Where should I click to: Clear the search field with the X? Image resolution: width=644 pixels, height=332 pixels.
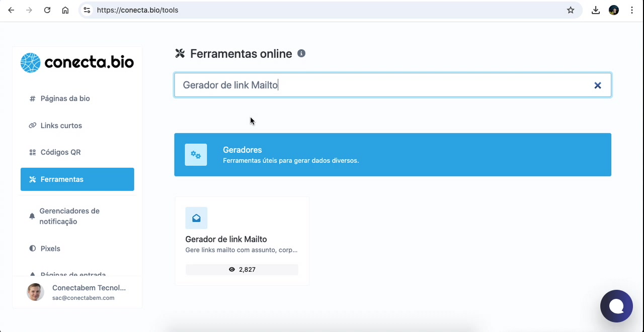pos(597,85)
